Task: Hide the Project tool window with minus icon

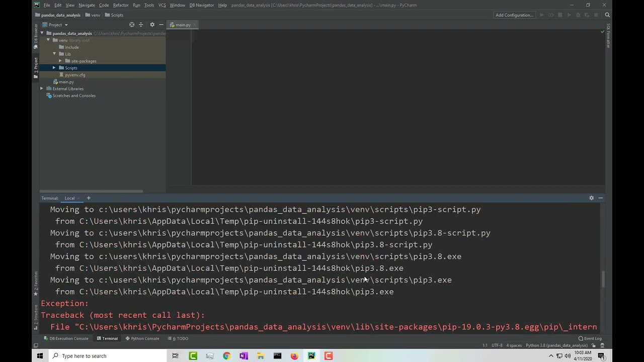Action: coord(161,25)
